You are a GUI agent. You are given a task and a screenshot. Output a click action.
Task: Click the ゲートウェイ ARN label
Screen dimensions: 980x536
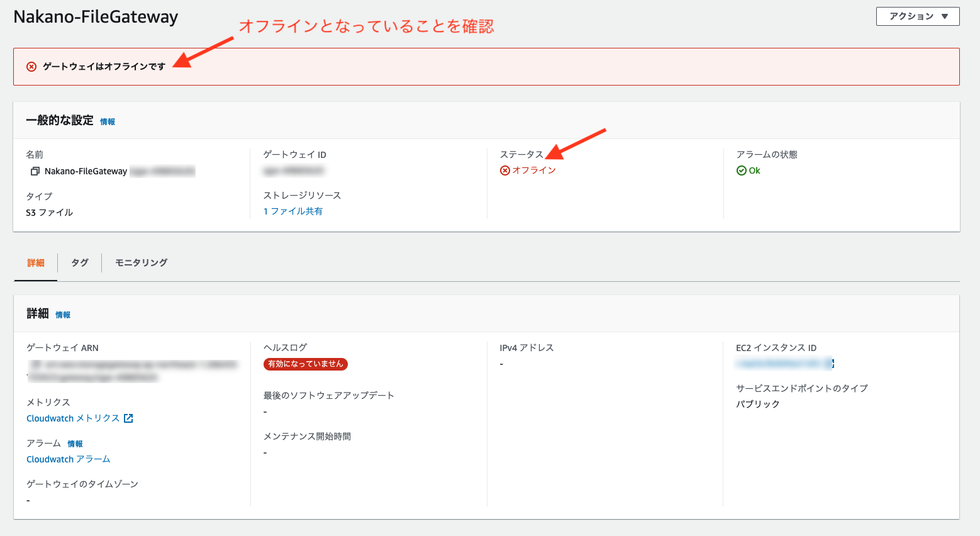[x=63, y=348]
